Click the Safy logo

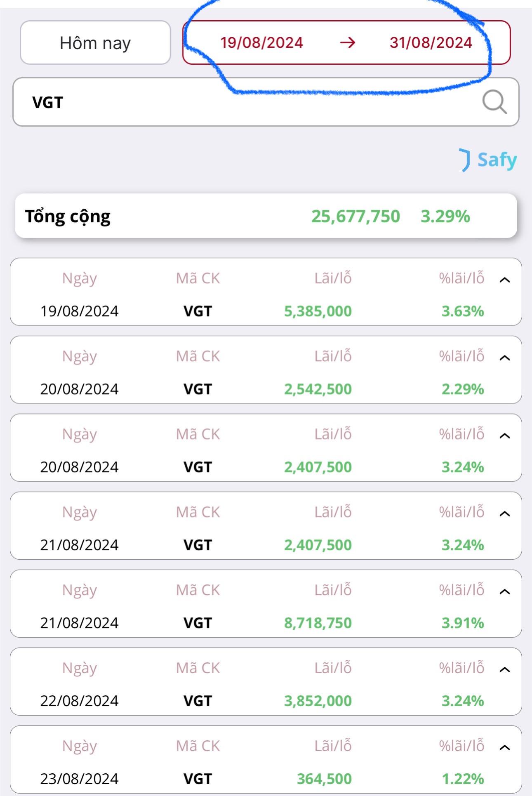click(x=488, y=160)
